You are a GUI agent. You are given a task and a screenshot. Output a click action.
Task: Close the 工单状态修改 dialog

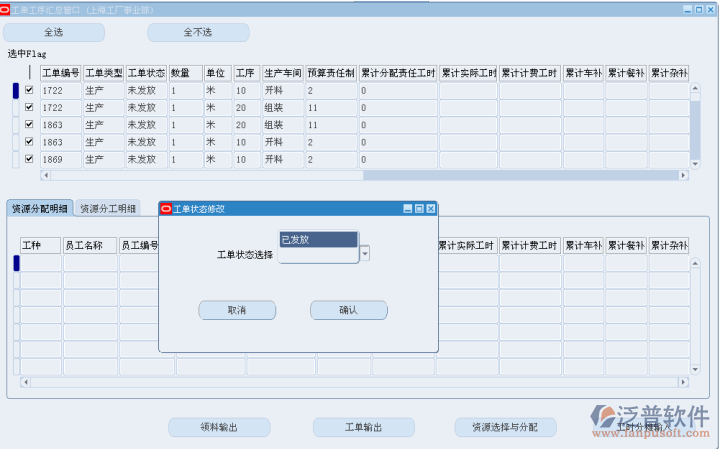pyautogui.click(x=431, y=209)
